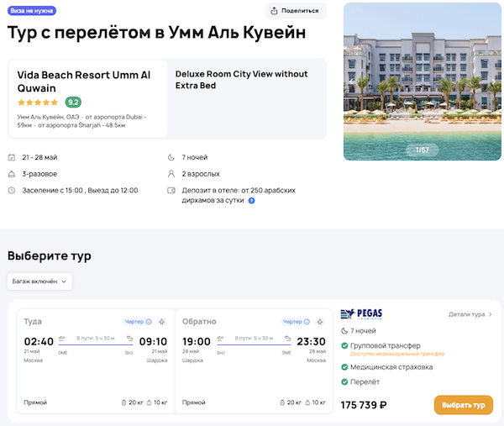Viewport: 504px width, 426px height.
Task: Click the deposit info question-mark icon
Action: tap(251, 201)
